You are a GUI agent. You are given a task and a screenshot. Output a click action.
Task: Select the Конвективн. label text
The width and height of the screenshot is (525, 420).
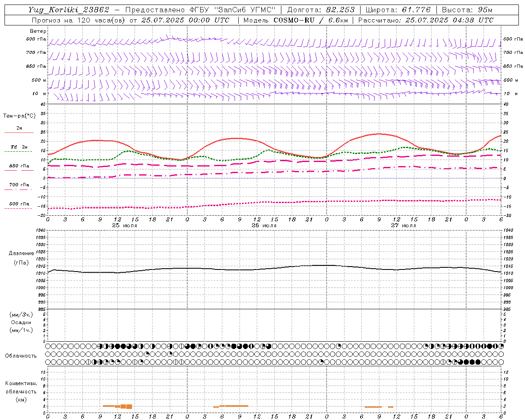coord(21,383)
